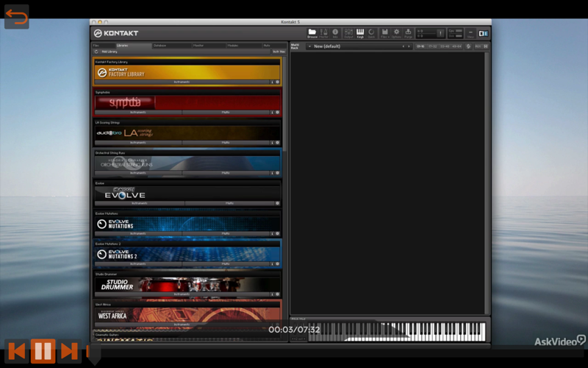Open Kontakt Options gear icon
Screen dimensions: 588x368
tap(396, 33)
